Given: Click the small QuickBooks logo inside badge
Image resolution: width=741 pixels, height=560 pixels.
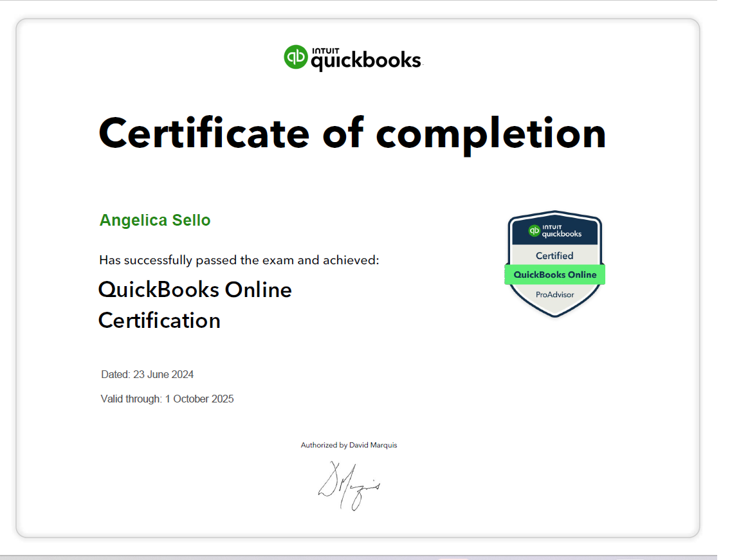Looking at the screenshot, I should [555, 231].
